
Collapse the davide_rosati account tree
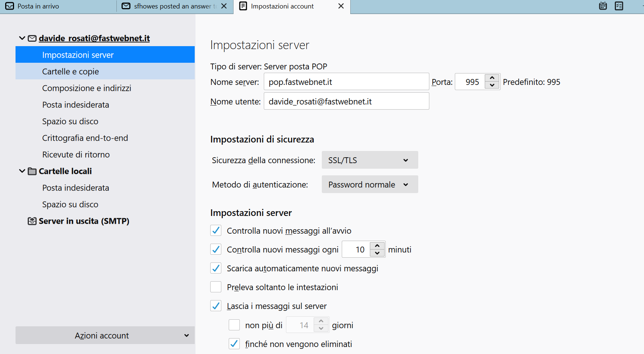22,38
